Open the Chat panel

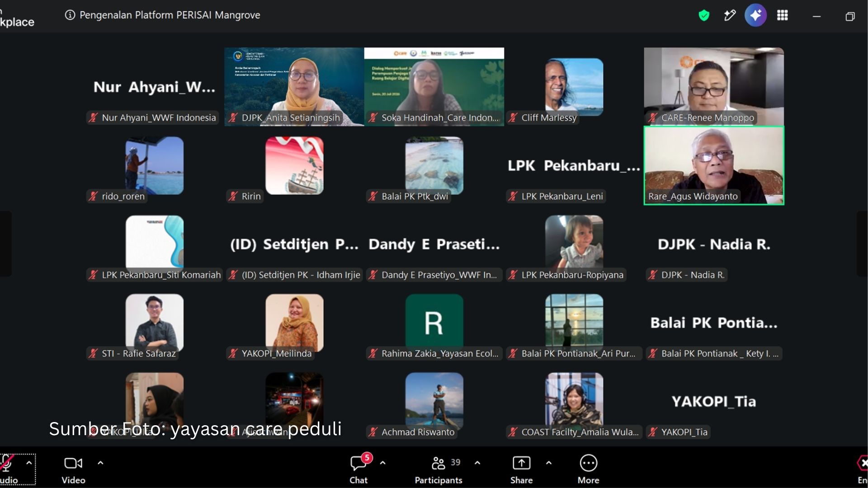click(359, 469)
